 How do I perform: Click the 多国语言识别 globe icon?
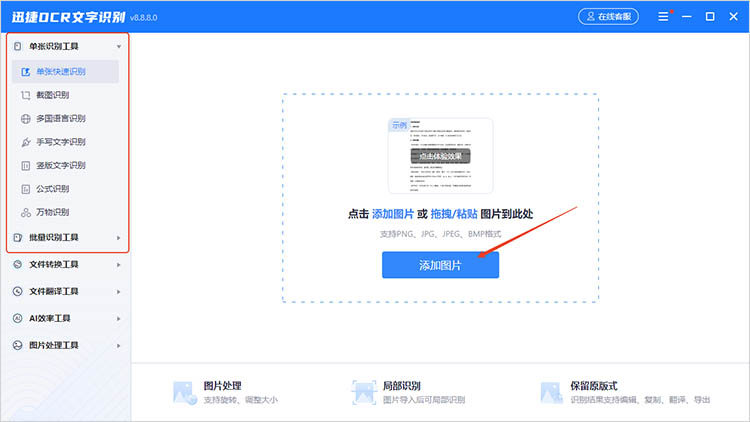tap(26, 119)
